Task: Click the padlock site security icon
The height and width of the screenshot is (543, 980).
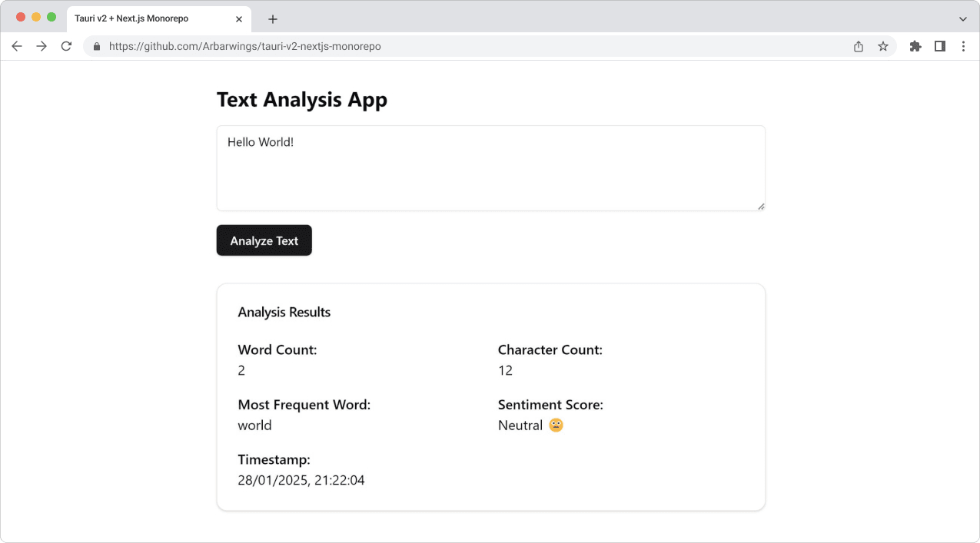Action: [96, 46]
